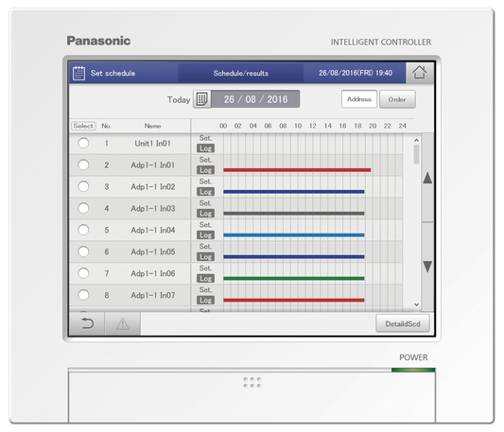Click the 12 hour mark on timeline

click(x=312, y=126)
